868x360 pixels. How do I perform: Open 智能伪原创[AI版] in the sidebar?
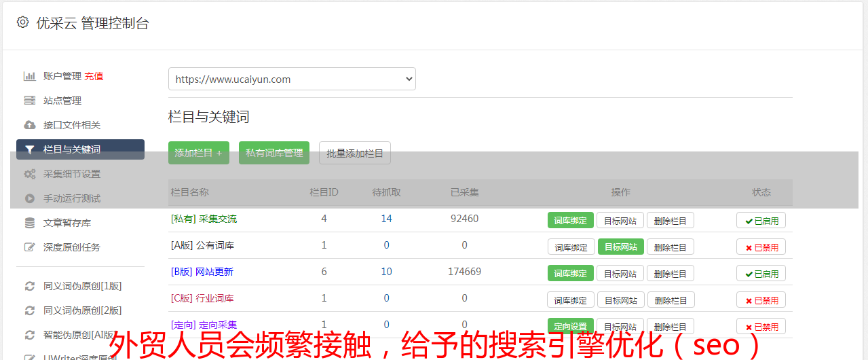tap(78, 335)
